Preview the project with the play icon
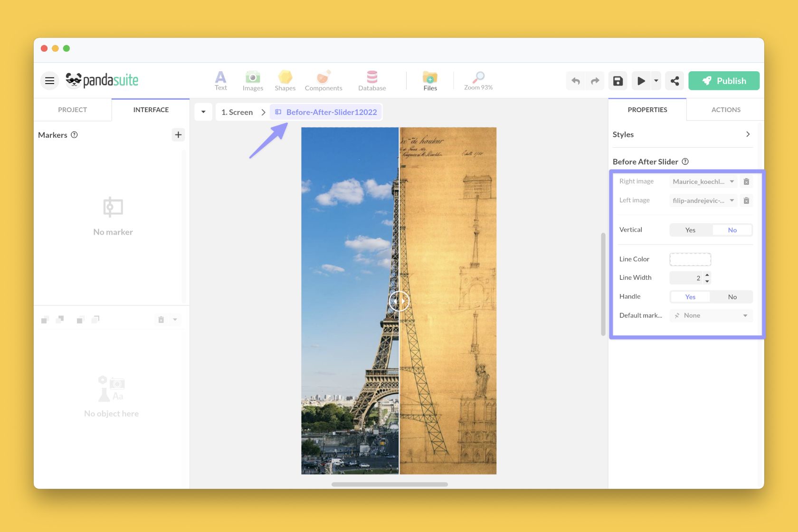Viewport: 798px width, 532px height. 641,80
